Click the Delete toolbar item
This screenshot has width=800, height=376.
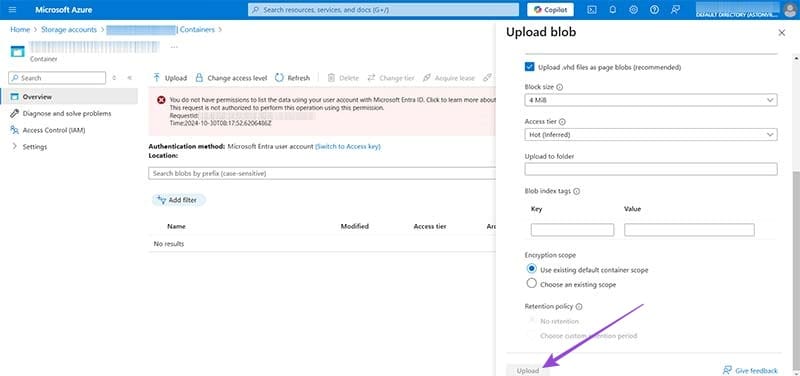coord(343,78)
